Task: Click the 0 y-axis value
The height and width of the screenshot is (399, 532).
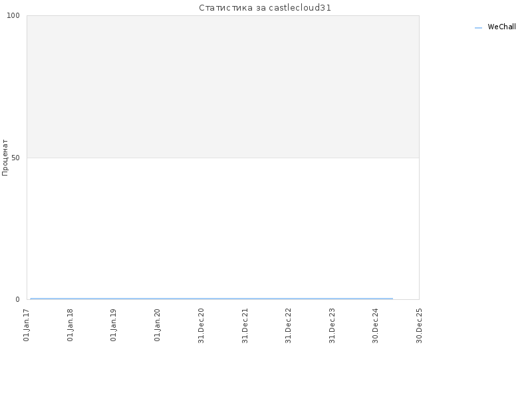Action: coord(18,299)
